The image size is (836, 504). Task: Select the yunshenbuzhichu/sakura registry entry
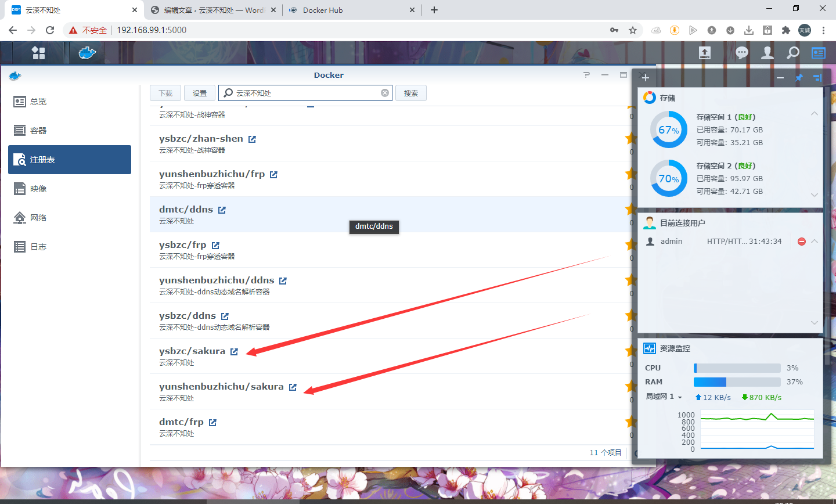(221, 387)
